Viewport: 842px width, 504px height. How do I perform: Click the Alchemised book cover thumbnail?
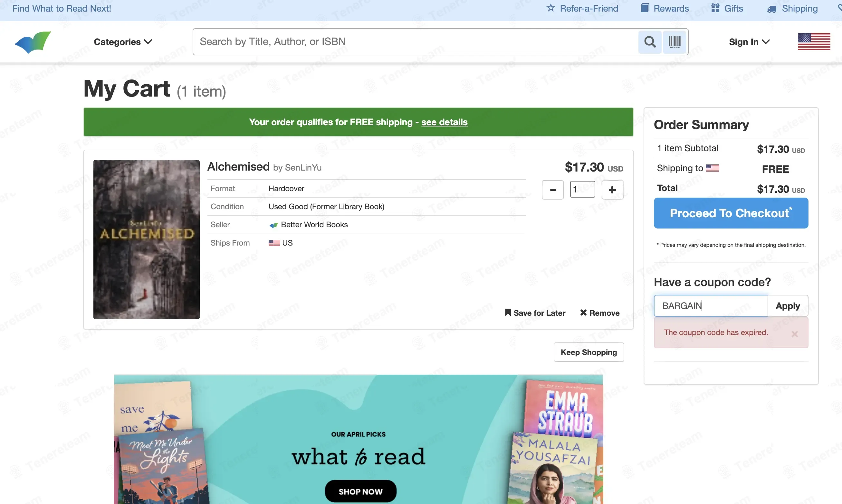coord(147,239)
